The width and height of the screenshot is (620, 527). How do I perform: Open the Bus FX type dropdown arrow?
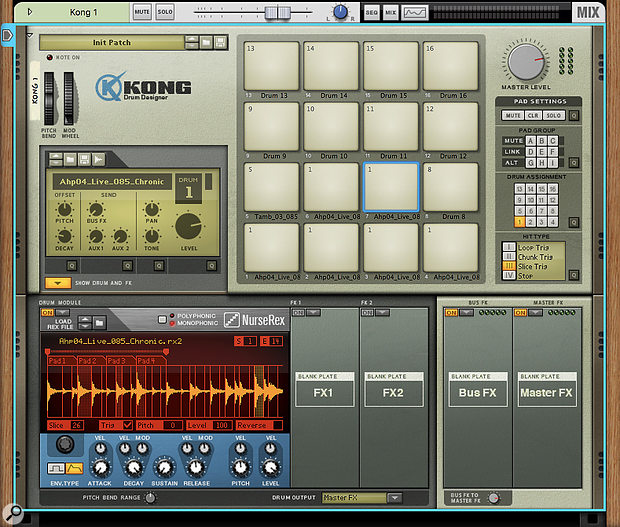[466, 313]
